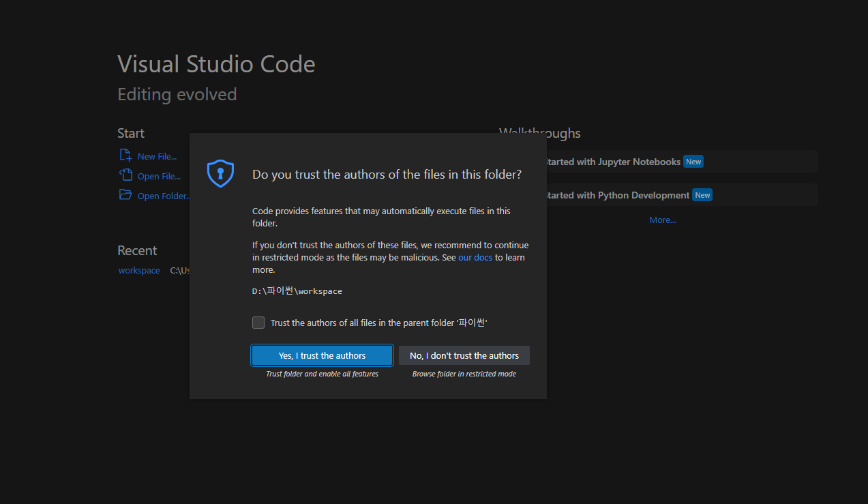Click the "Editing evolved" subtitle

point(177,94)
